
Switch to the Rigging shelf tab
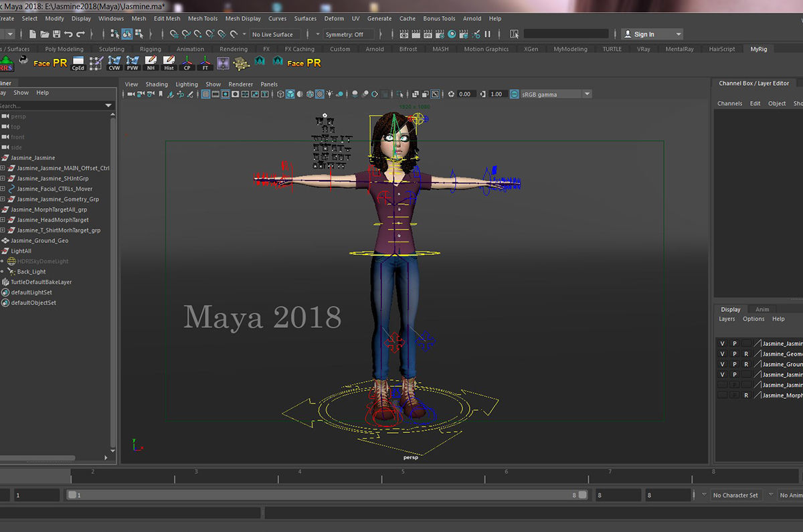(151, 49)
